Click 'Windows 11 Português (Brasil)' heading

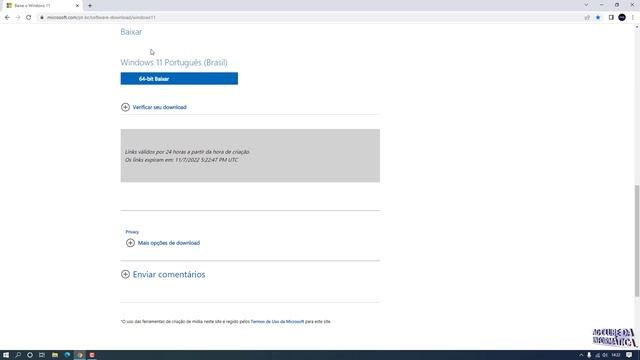[x=174, y=62]
